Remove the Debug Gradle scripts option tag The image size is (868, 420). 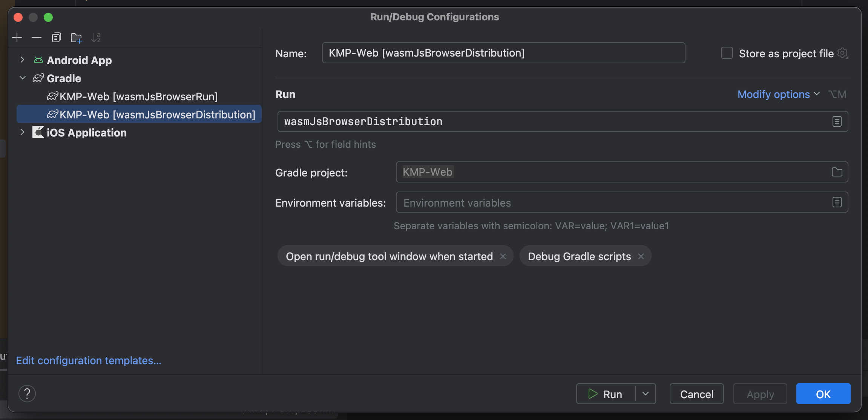coord(641,256)
